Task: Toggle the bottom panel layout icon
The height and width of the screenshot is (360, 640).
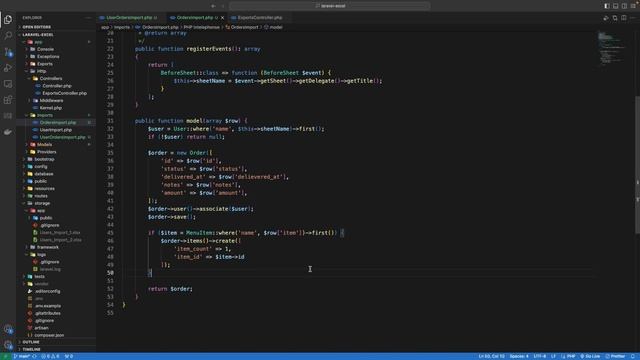Action: point(616,6)
